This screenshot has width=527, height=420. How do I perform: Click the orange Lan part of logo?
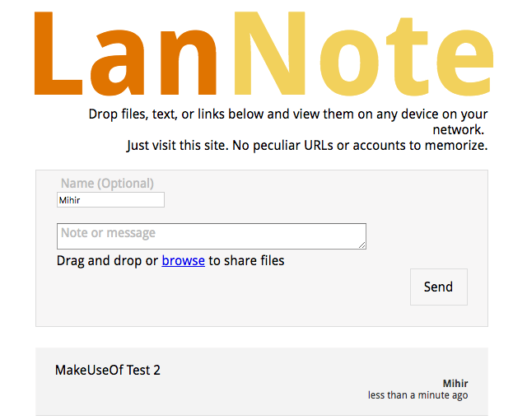(126, 54)
